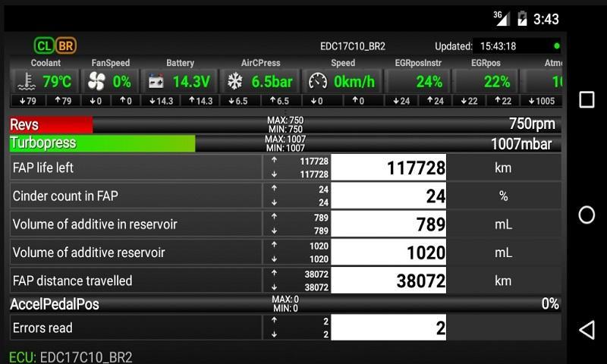Tap the Errors read value field

[388, 328]
